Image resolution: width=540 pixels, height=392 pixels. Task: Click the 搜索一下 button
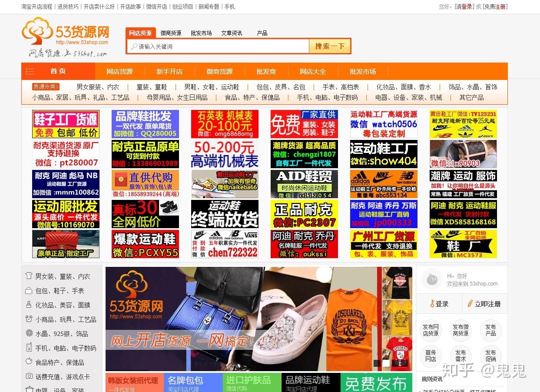pos(330,46)
